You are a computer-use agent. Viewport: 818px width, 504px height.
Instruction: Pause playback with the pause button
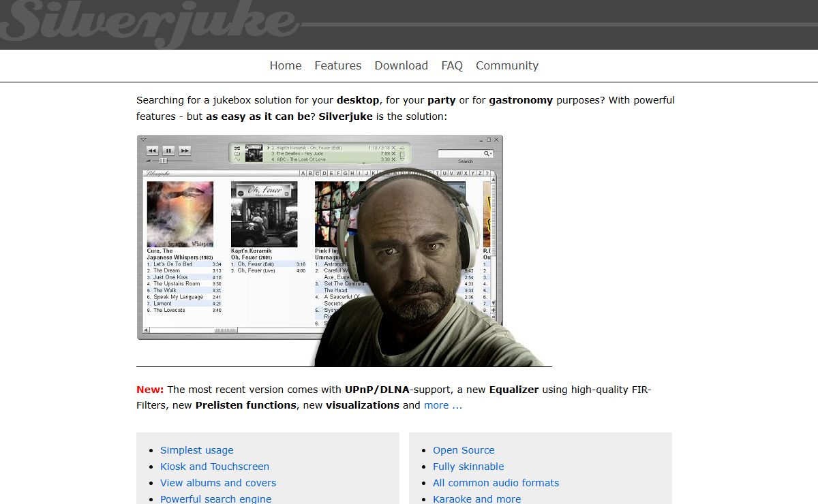[168, 151]
